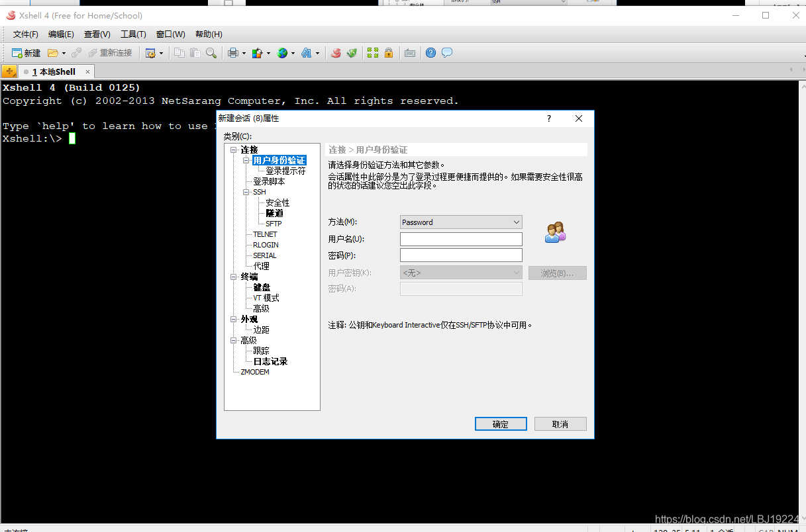The image size is (806, 532).
Task: Click the Paste clipboard icon in the toolbar
Action: (x=195, y=53)
